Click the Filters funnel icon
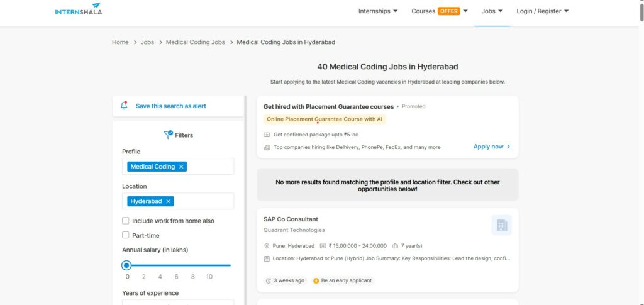The image size is (644, 305). (168, 135)
